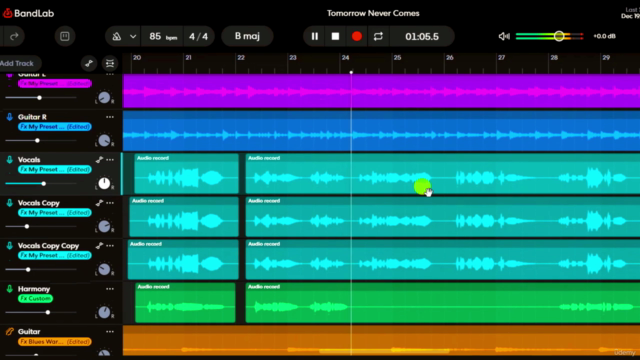Select Vocals Copy Copy microphone icon
This screenshot has width=640, height=360.
point(9,246)
